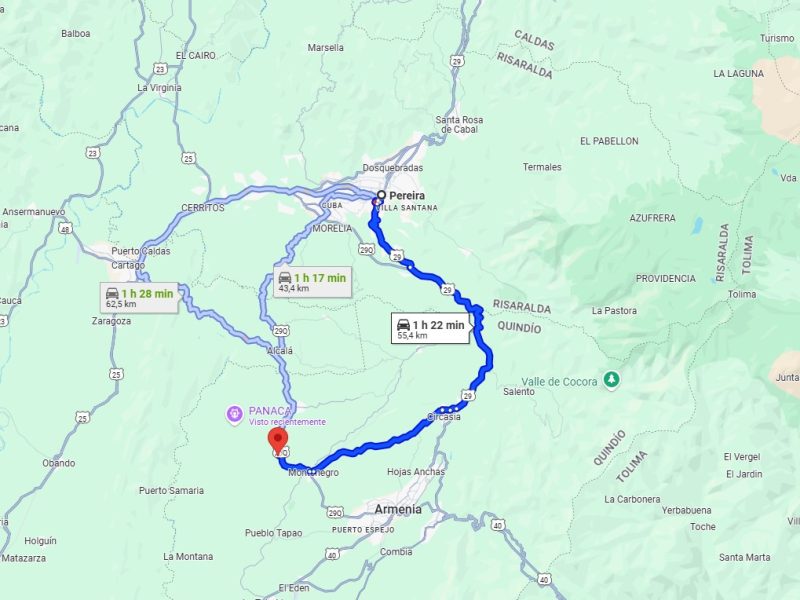
Task: Click the Armenia city label
Action: [x=398, y=509]
